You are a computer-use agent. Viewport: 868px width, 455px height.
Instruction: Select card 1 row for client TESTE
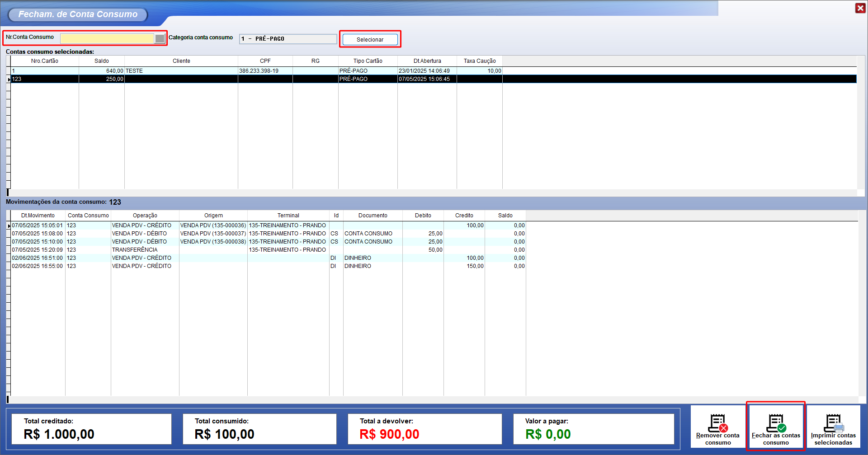click(x=181, y=71)
